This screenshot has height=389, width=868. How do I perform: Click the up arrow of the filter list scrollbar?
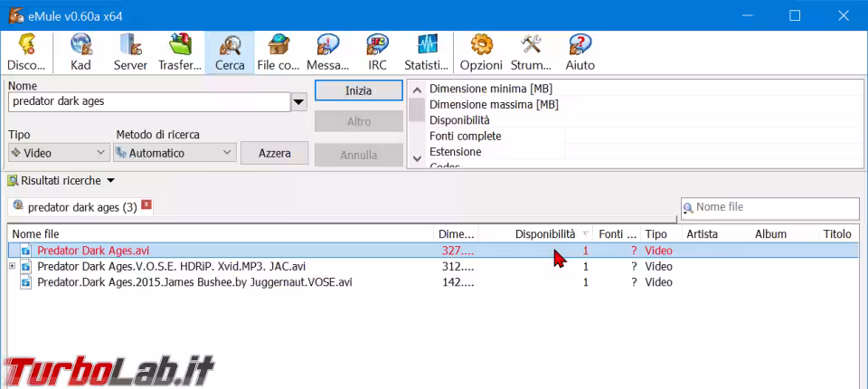(x=418, y=90)
